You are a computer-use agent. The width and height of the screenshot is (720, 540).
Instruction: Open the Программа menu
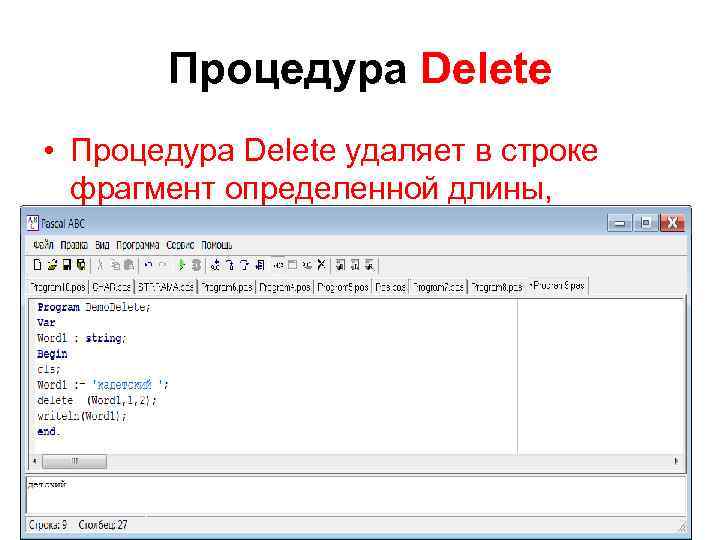click(x=138, y=245)
